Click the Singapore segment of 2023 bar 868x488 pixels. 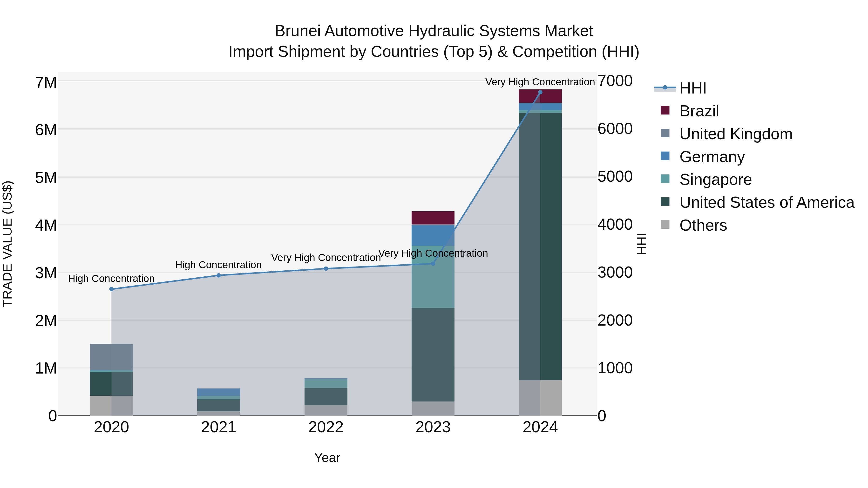point(433,277)
